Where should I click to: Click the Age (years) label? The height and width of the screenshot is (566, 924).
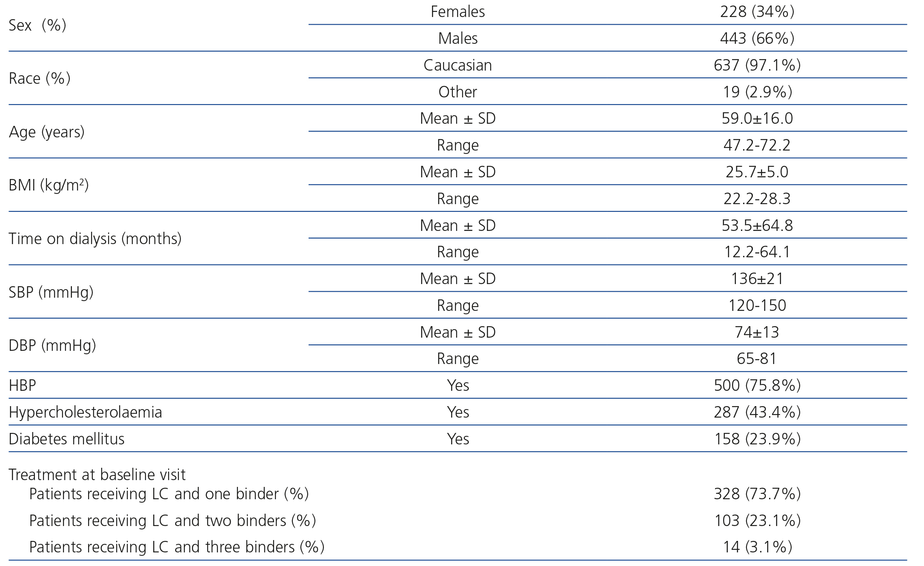pos(47,132)
